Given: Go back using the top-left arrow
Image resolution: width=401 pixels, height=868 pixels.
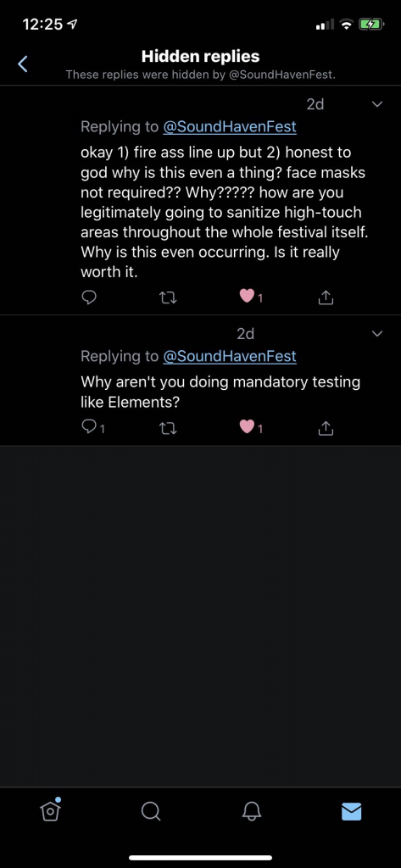Looking at the screenshot, I should pyautogui.click(x=22, y=64).
